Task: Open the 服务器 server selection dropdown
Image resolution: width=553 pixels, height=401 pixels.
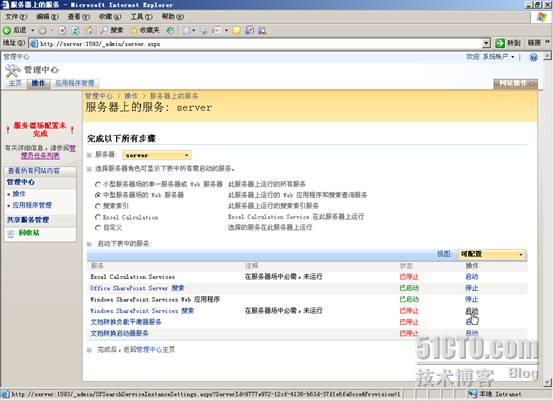Action: coord(157,155)
